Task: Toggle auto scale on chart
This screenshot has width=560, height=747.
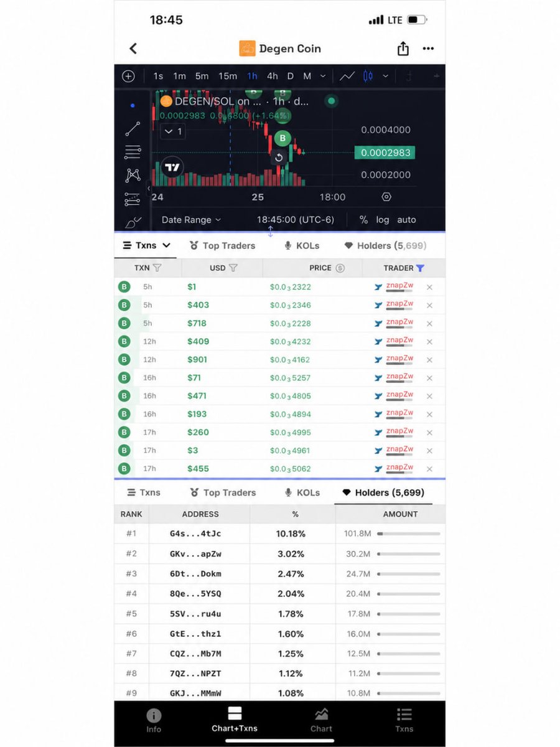Action: pos(406,220)
